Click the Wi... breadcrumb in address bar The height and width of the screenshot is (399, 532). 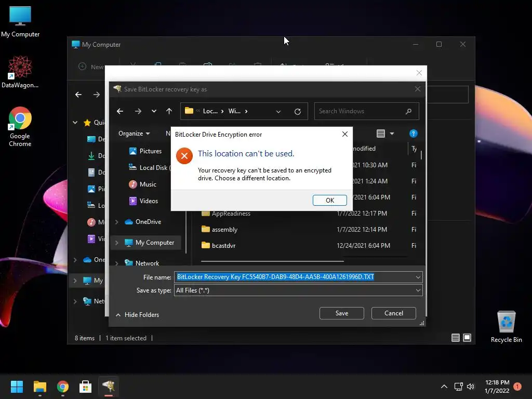234,111
